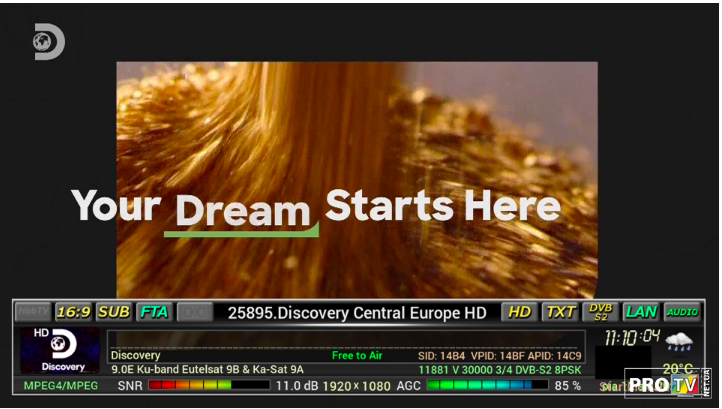Screen dimensions: 722x409
Task: Click the 11:10:04 clock display
Action: click(632, 336)
